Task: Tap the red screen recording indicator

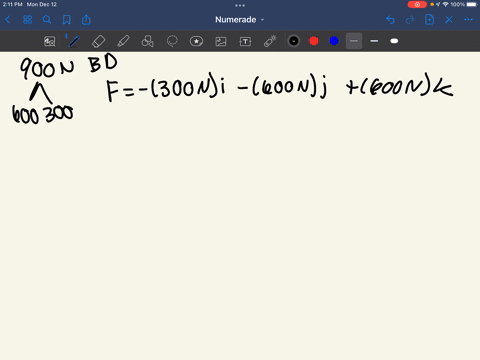Action: pyautogui.click(x=417, y=5)
